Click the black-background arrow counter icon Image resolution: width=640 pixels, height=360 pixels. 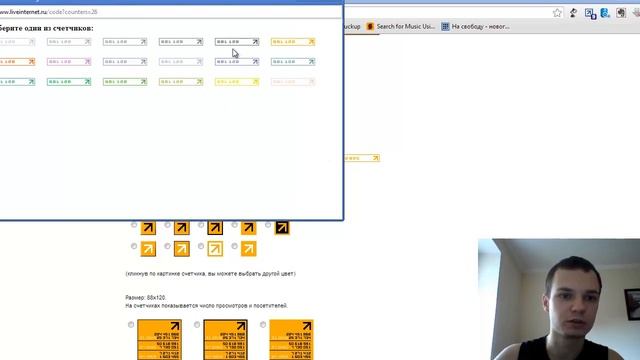coord(282,228)
